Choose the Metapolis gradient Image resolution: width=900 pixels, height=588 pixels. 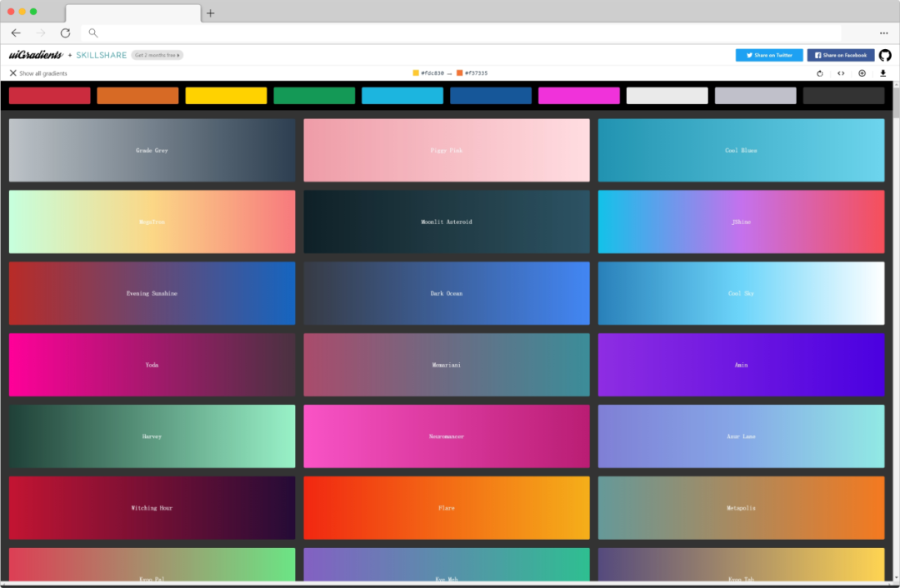coord(741,508)
